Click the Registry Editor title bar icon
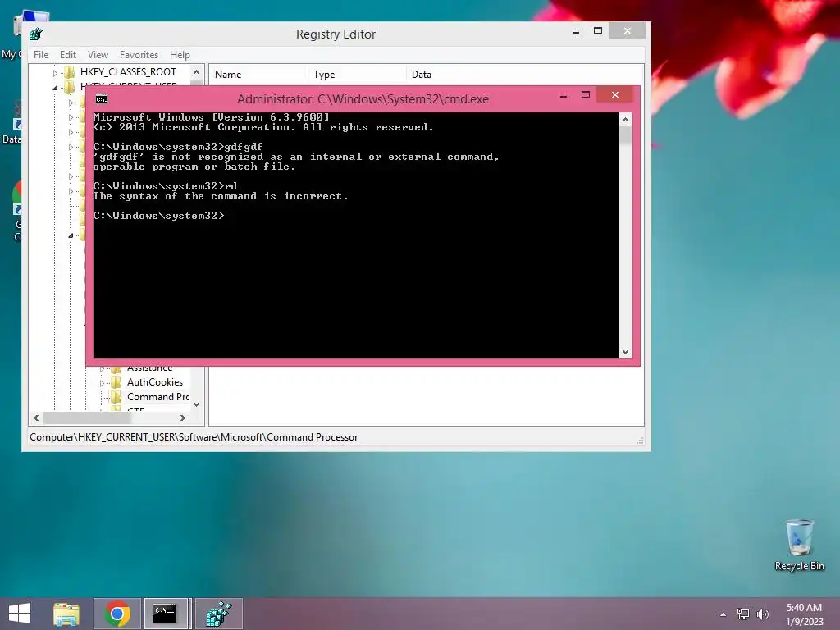 point(36,34)
